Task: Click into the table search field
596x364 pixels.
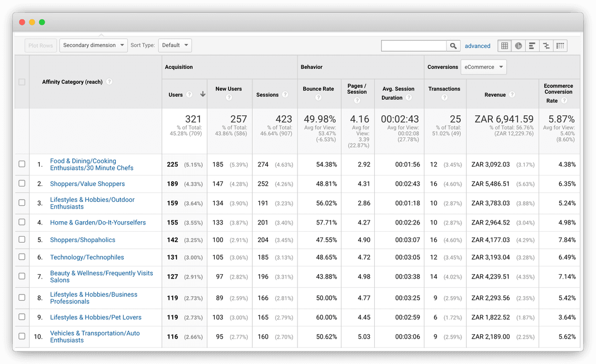Action: pyautogui.click(x=413, y=46)
